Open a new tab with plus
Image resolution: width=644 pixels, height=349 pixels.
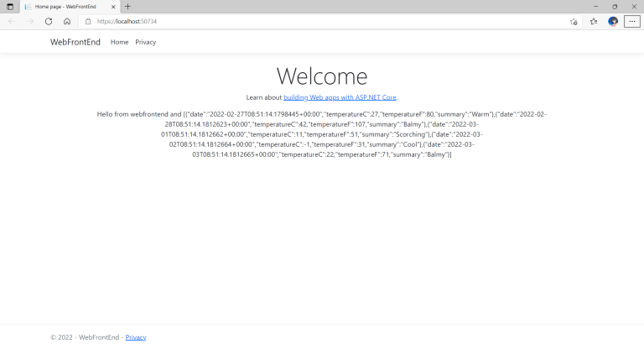(x=127, y=7)
